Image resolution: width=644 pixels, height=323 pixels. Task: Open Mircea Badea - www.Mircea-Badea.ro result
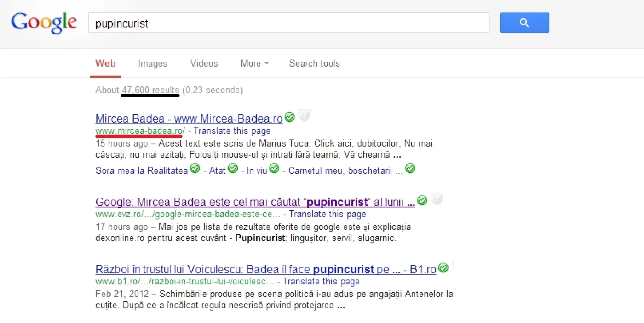(189, 119)
